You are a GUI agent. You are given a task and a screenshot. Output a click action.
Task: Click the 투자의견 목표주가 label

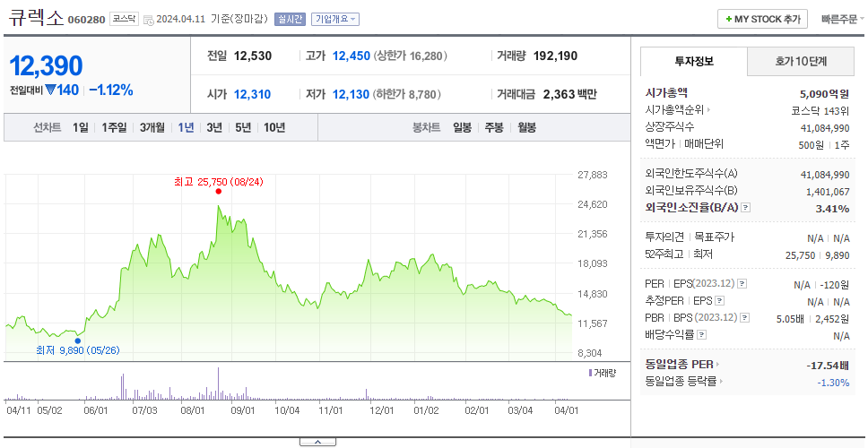pos(690,237)
